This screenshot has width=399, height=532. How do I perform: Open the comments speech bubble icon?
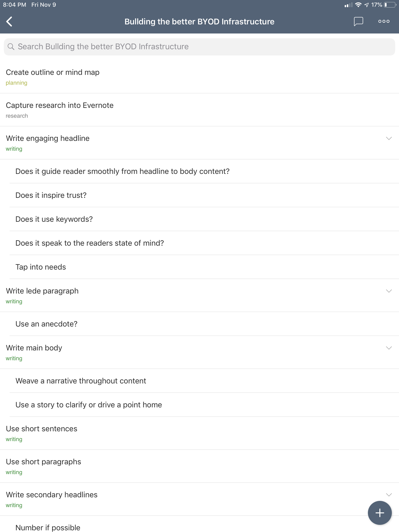coord(358,21)
